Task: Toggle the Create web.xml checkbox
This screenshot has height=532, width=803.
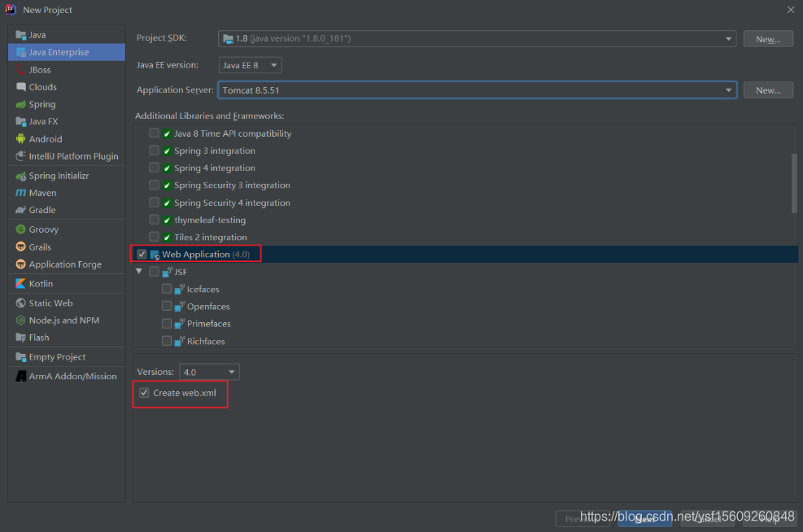Action: pos(145,393)
